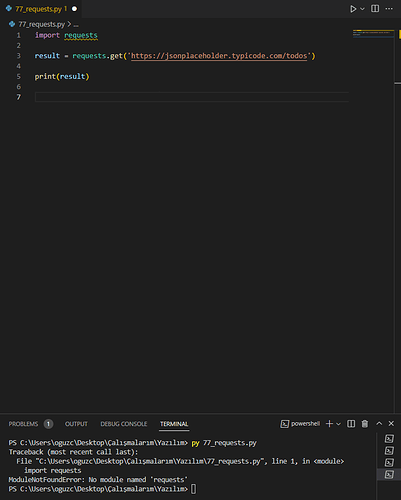
Task: Click the 77_requests.py breadcrumb
Action: pos(41,24)
